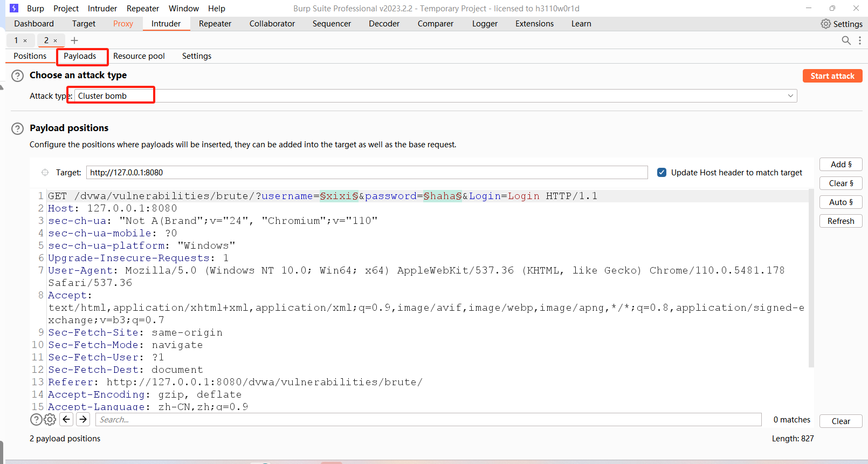Click the Host header line
868x464 pixels.
[113, 208]
